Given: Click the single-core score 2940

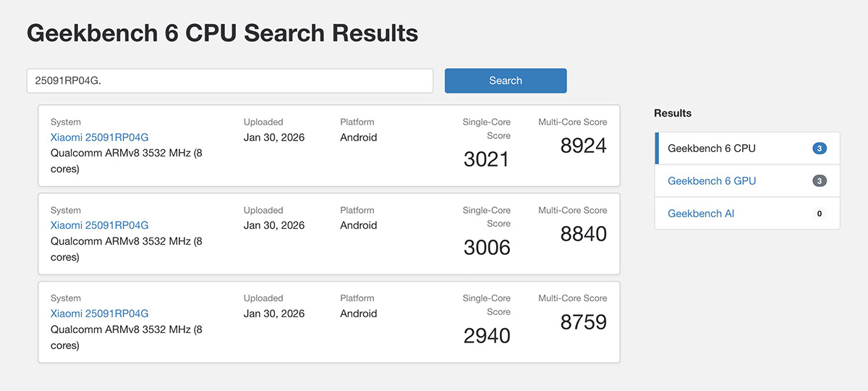Looking at the screenshot, I should coord(487,336).
